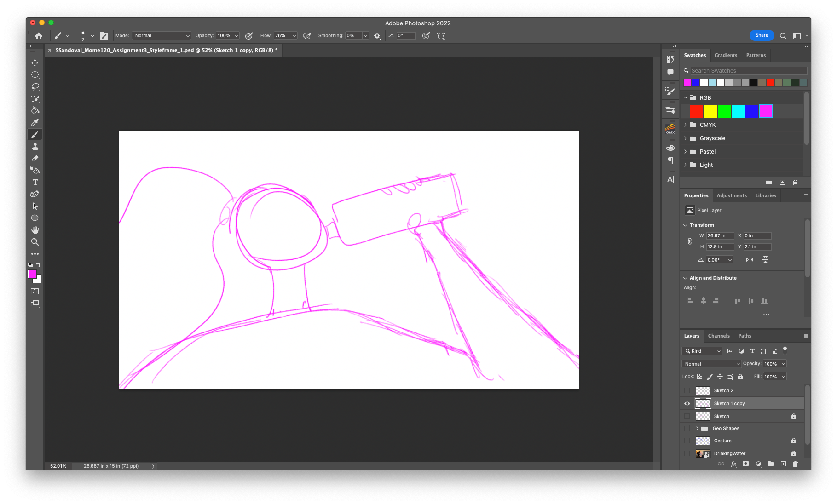Open the Flow value dropdown
This screenshot has width=837, height=504.
tap(294, 36)
